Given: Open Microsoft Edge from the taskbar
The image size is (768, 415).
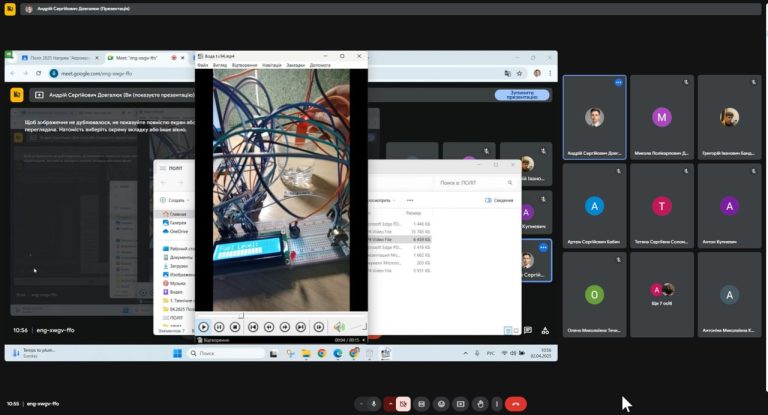Looking at the screenshot, I should [x=337, y=353].
